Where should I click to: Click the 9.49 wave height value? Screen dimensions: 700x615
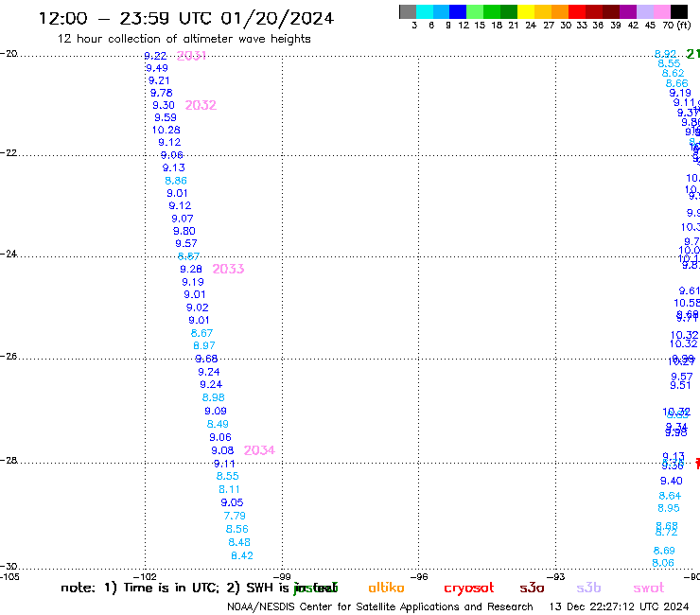coord(157,68)
